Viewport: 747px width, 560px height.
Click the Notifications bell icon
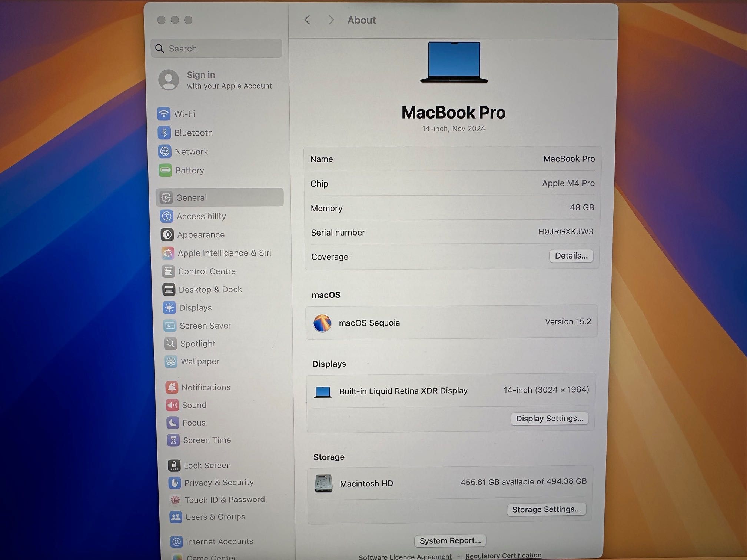point(172,387)
